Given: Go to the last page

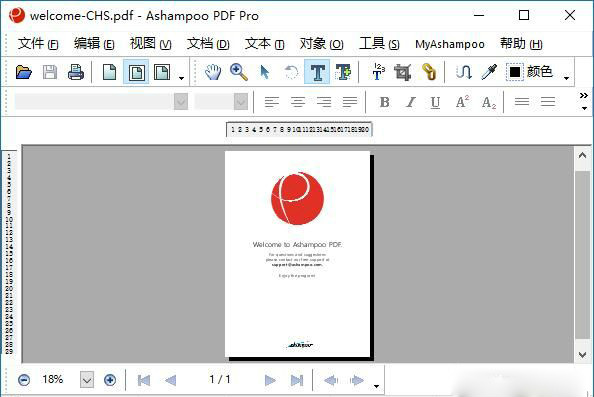Looking at the screenshot, I should (x=297, y=380).
